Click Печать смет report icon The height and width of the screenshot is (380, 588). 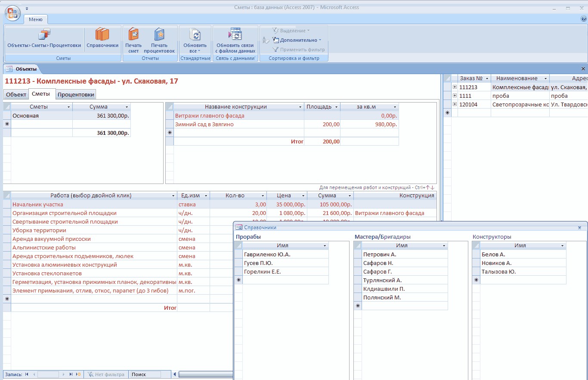(133, 34)
